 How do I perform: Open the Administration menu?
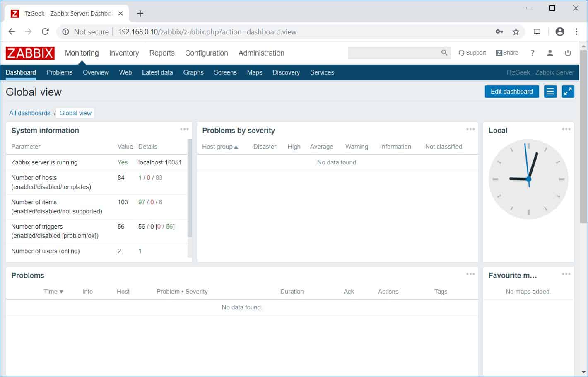click(x=261, y=53)
